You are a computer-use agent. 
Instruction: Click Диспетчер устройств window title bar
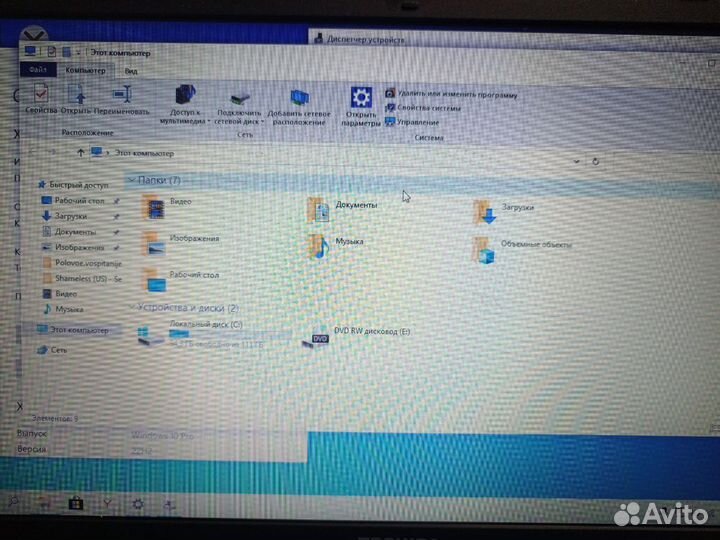coord(513,39)
